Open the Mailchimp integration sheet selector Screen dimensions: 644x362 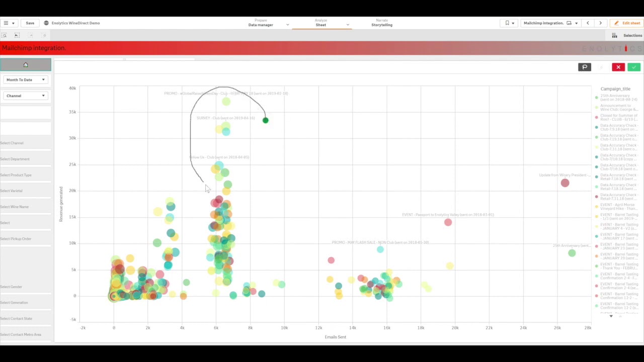pyautogui.click(x=550, y=23)
